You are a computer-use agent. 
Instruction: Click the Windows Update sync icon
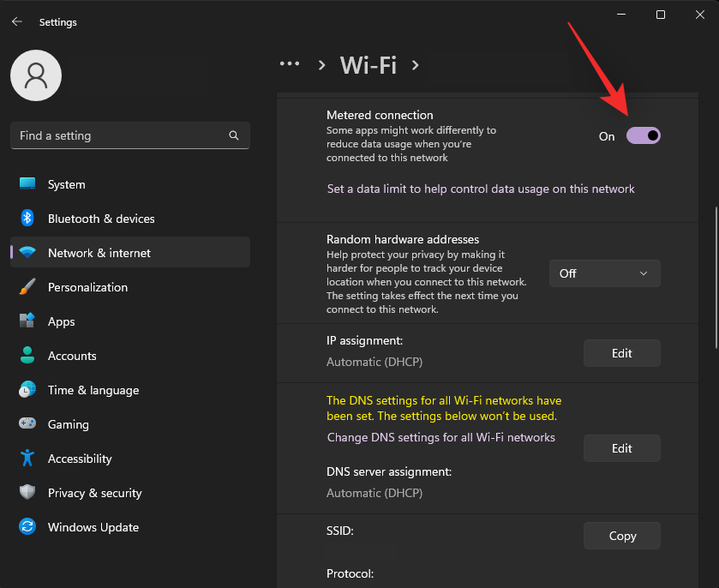27,527
